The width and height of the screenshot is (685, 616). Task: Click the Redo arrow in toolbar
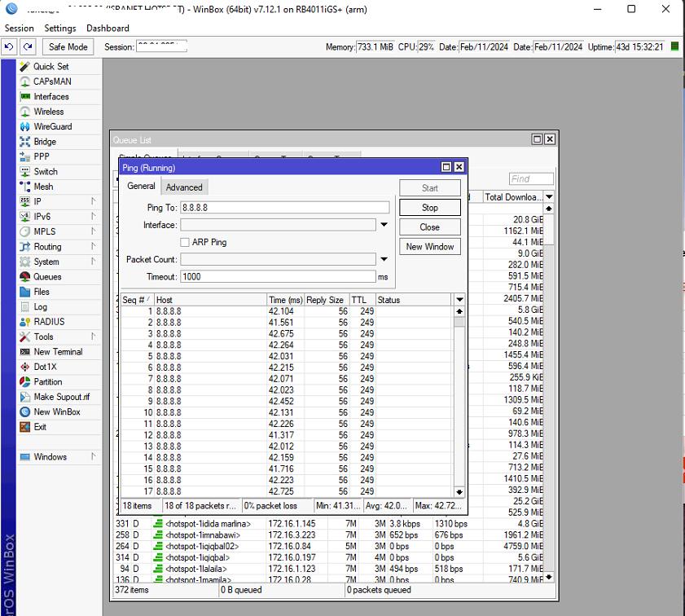(28, 46)
